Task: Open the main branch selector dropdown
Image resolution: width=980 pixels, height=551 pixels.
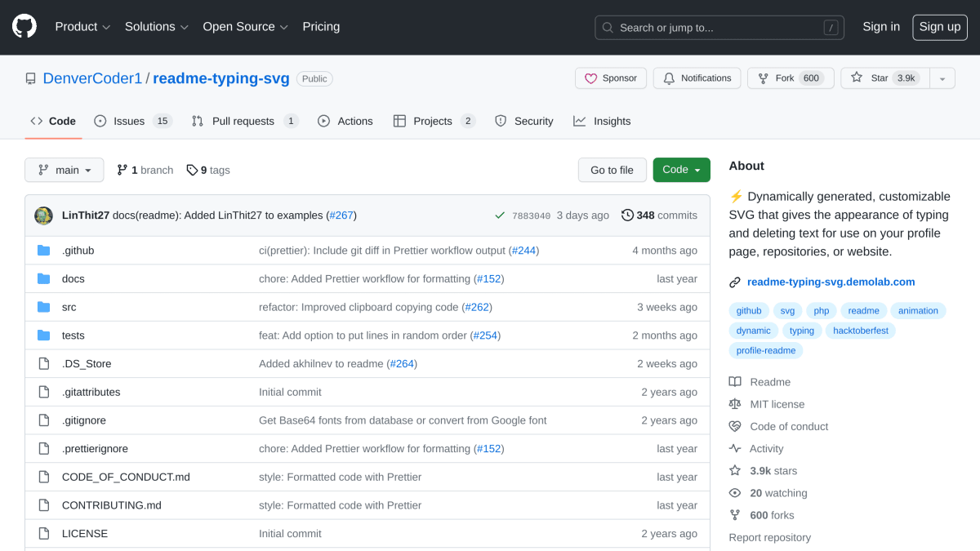Action: 65,170
